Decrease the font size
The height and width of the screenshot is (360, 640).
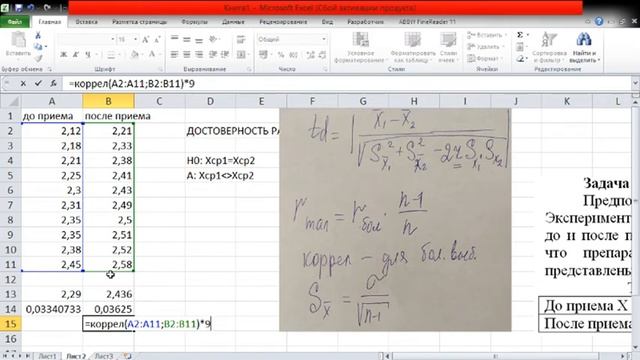157,40
